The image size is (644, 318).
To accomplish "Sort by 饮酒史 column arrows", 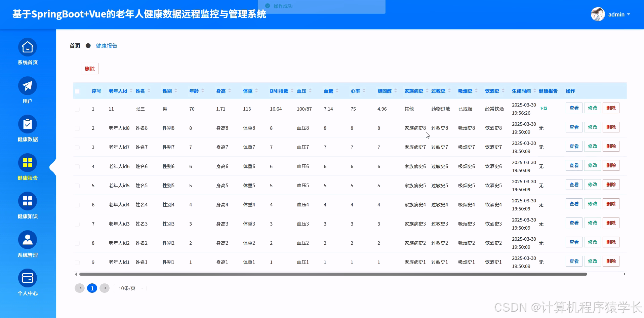I will [503, 91].
